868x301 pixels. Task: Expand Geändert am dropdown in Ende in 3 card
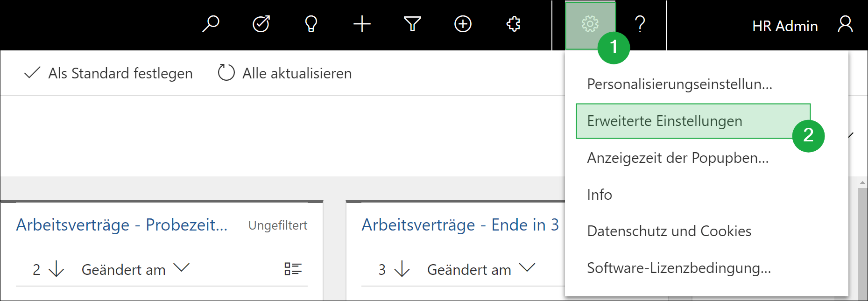click(x=527, y=268)
